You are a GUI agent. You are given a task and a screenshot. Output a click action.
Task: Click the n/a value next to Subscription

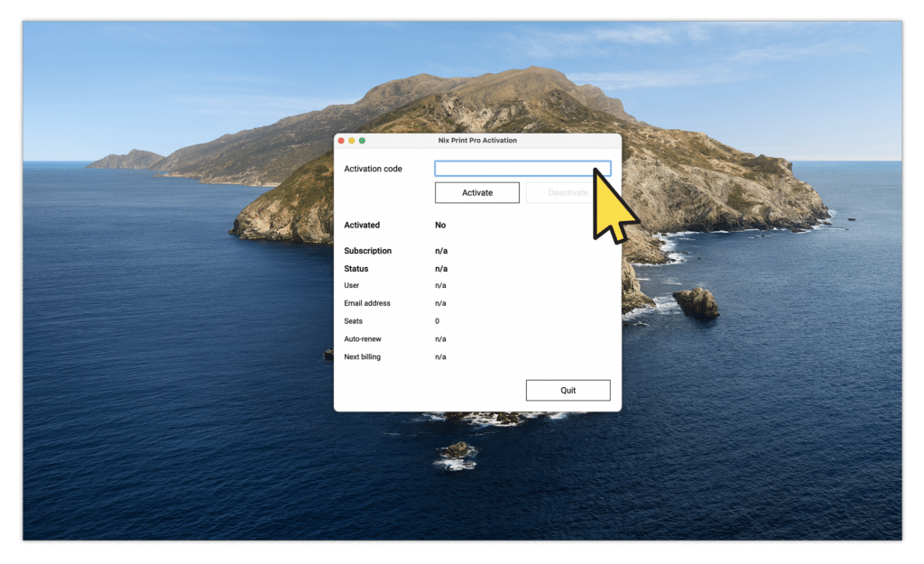(440, 250)
